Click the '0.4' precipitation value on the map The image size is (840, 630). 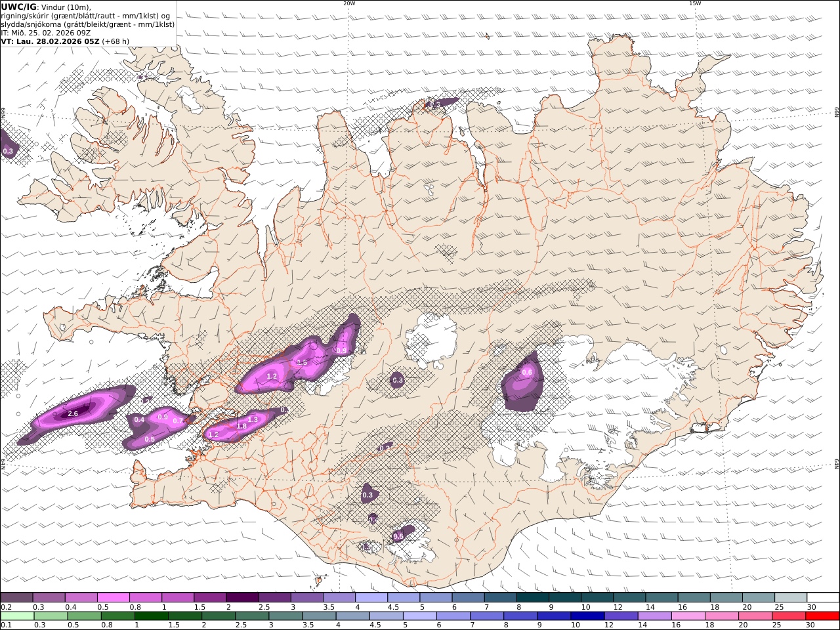139,420
